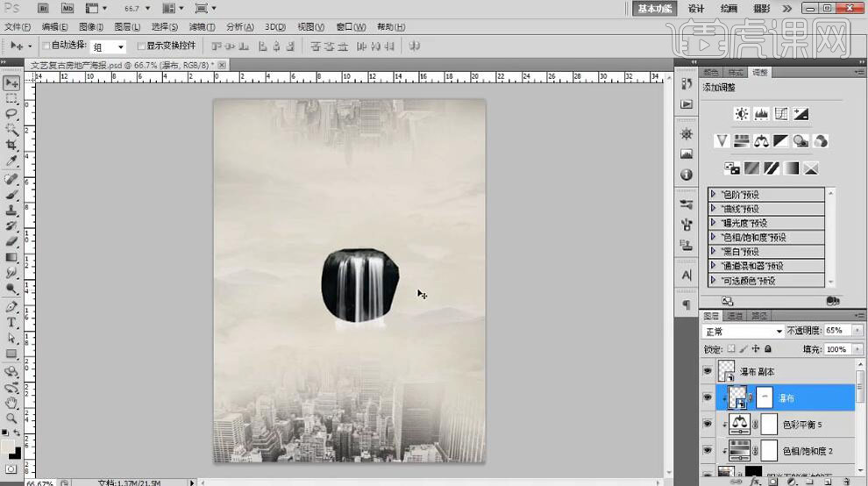Open the 图层(L) menu
This screenshot has width=868, height=486.
[x=127, y=26]
